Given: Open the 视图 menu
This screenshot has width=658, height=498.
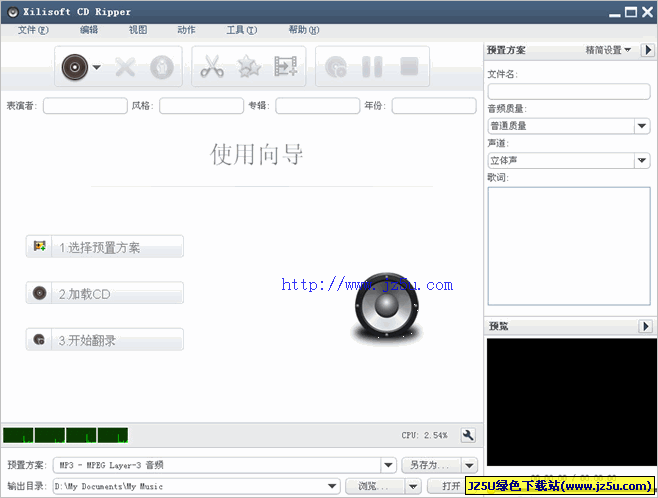Looking at the screenshot, I should tap(138, 30).
